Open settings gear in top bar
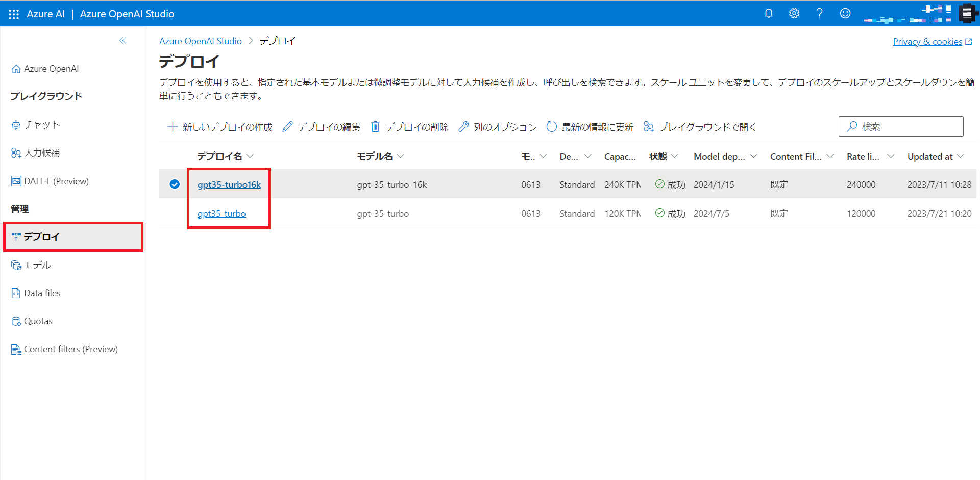Screen dimensions: 980x480 pos(794,13)
